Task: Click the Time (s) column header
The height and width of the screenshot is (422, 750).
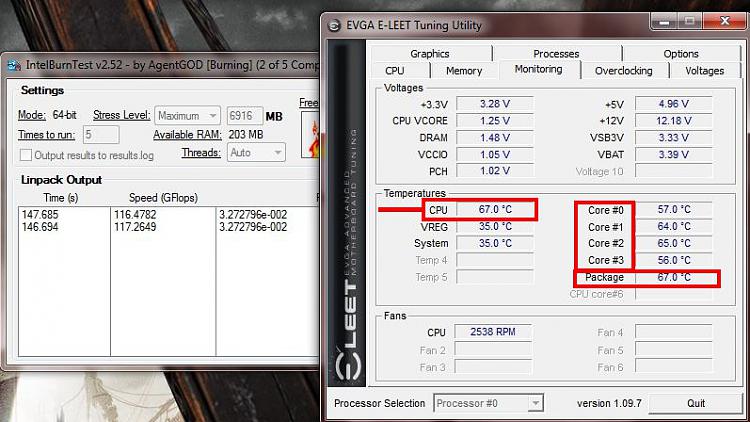Action: [61, 198]
